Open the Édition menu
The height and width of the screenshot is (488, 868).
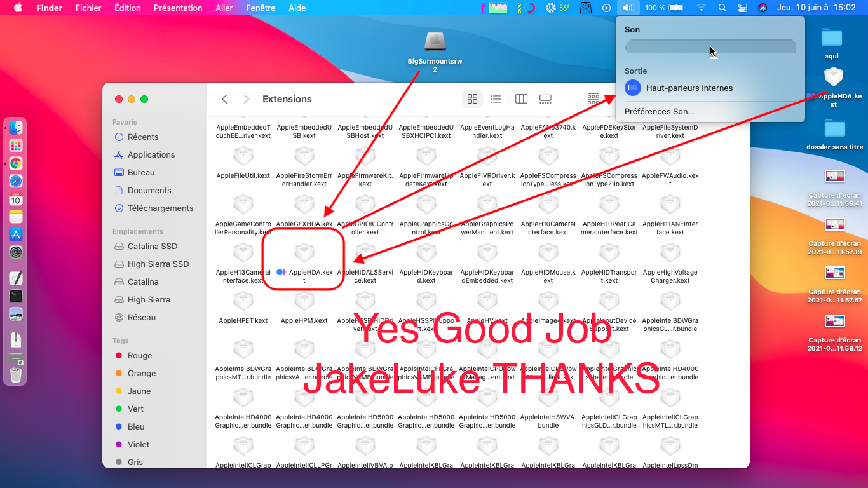[x=128, y=8]
